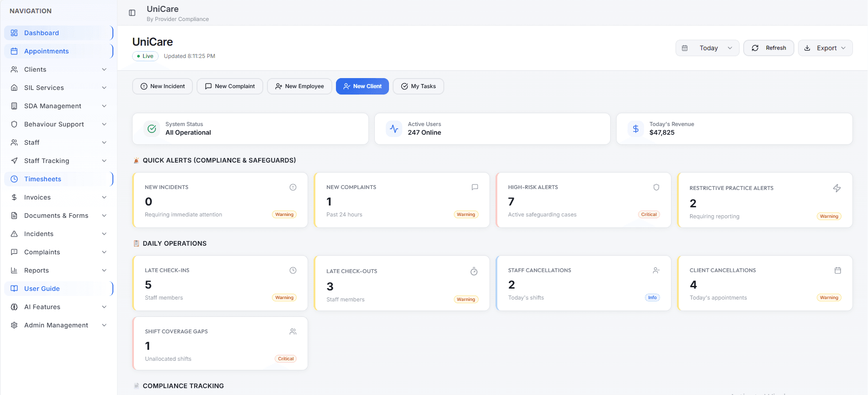Toggle the sidebar panel icon

coord(132,13)
